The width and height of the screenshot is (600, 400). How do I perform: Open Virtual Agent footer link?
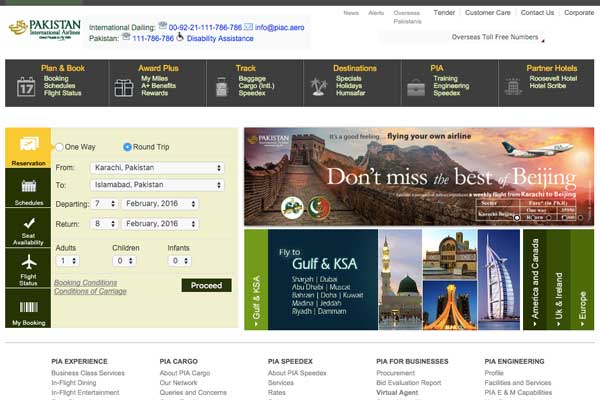click(x=397, y=392)
